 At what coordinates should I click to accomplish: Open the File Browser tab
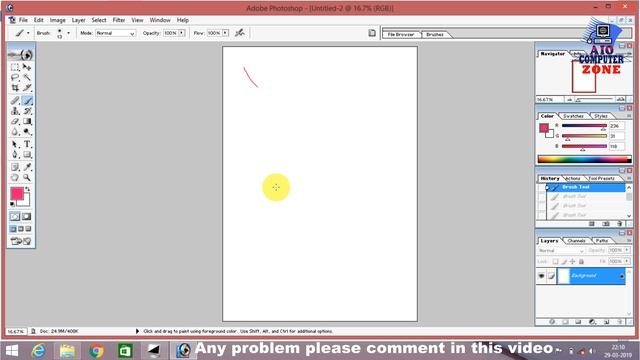401,34
